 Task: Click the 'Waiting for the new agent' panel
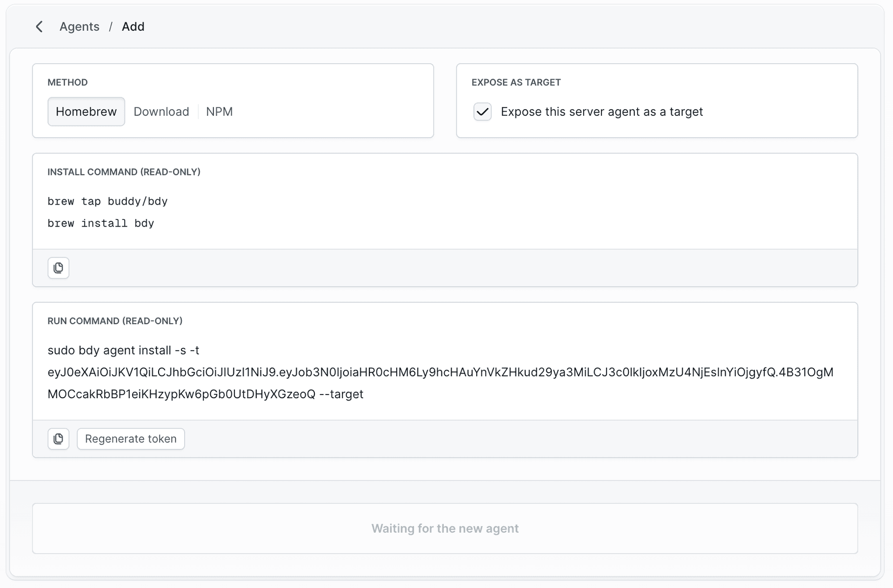tap(445, 528)
